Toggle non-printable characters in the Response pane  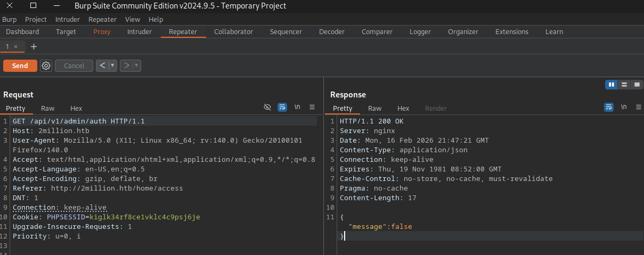(x=624, y=107)
